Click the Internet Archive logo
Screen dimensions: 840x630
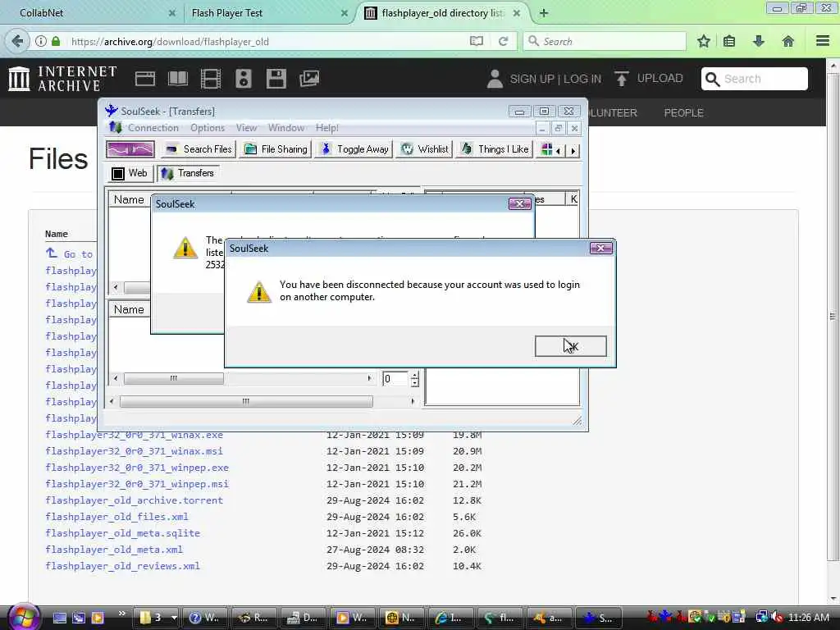tap(62, 78)
